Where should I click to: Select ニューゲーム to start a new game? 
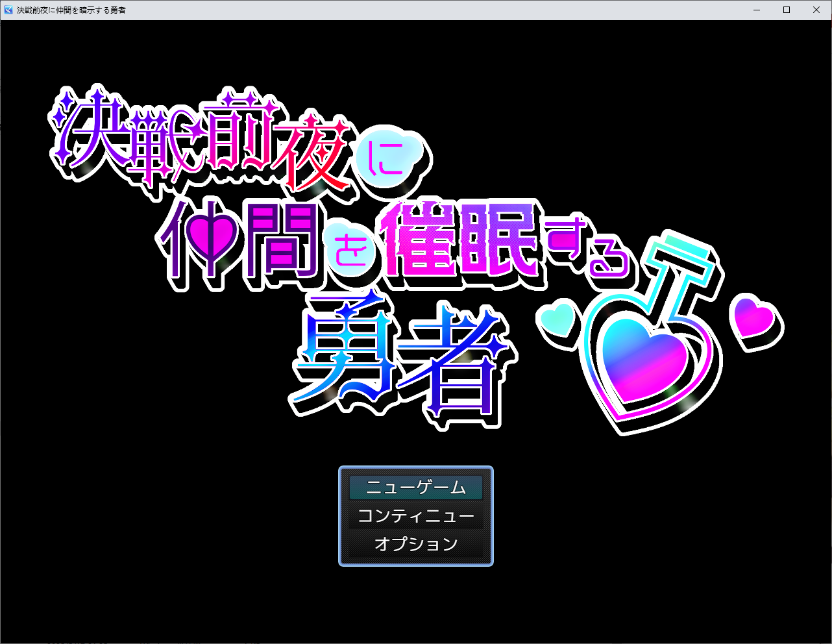[415, 488]
